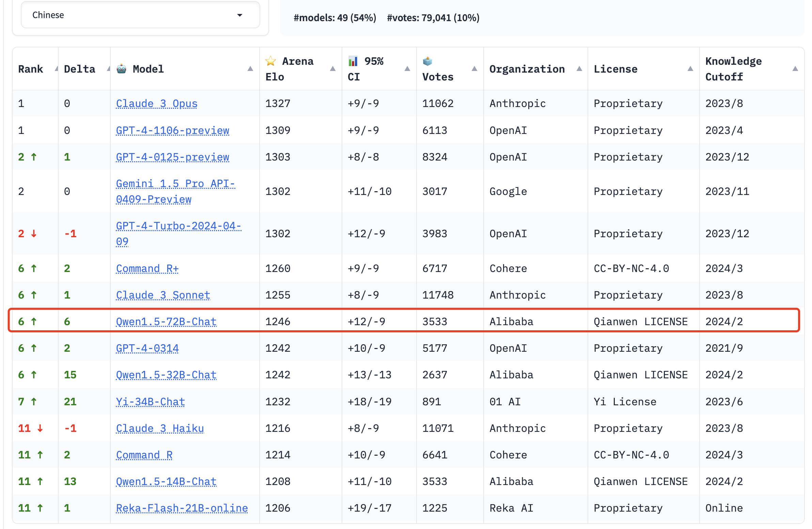Click Elo 1246 in Qwen1.5-72B-Chat row
Image resolution: width=812 pixels, height=529 pixels.
click(278, 322)
